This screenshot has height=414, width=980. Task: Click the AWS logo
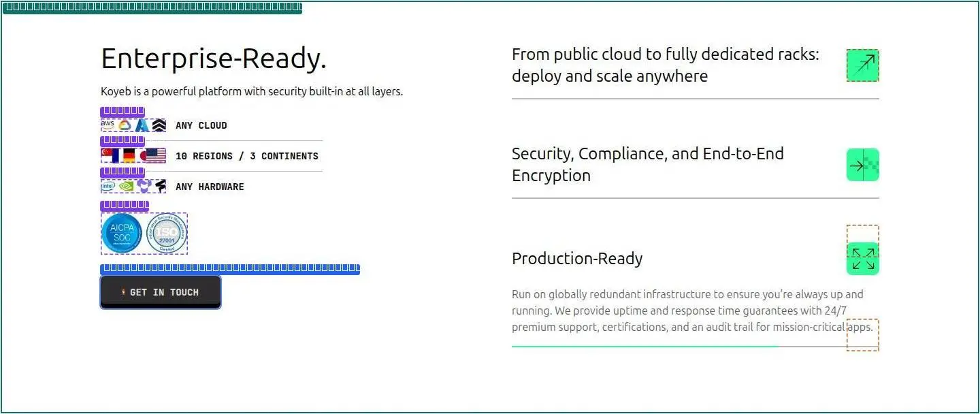(x=108, y=125)
